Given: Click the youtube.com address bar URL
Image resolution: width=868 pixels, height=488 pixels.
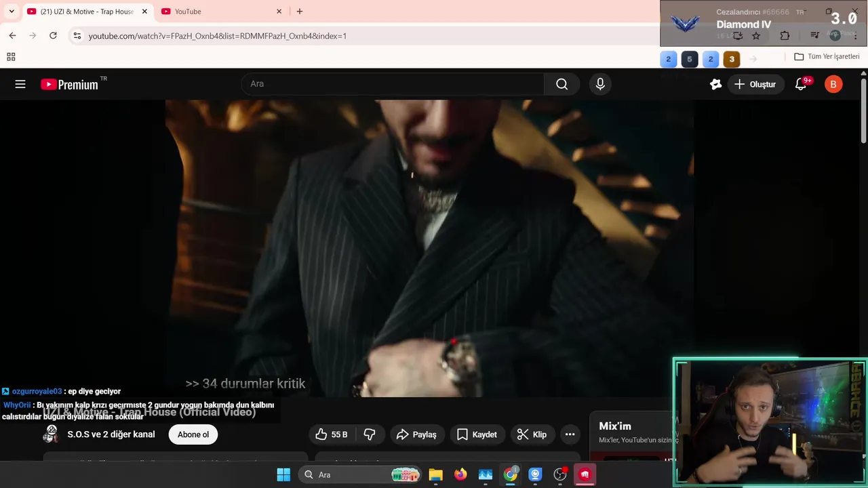Looking at the screenshot, I should pyautogui.click(x=217, y=35).
